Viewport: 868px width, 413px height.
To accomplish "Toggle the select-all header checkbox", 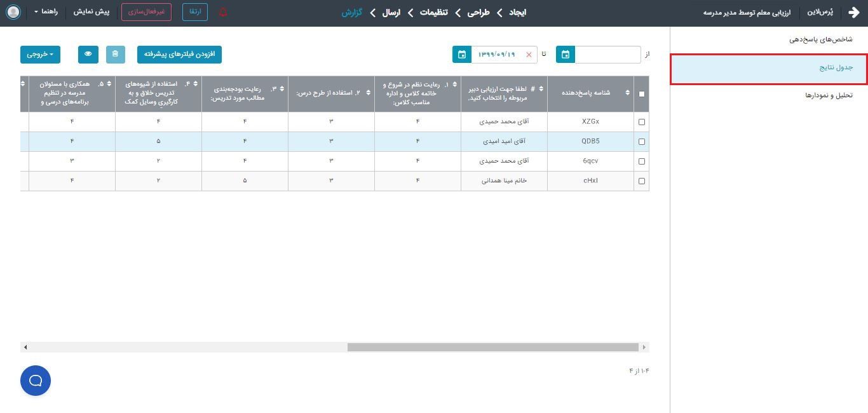I will pyautogui.click(x=641, y=94).
